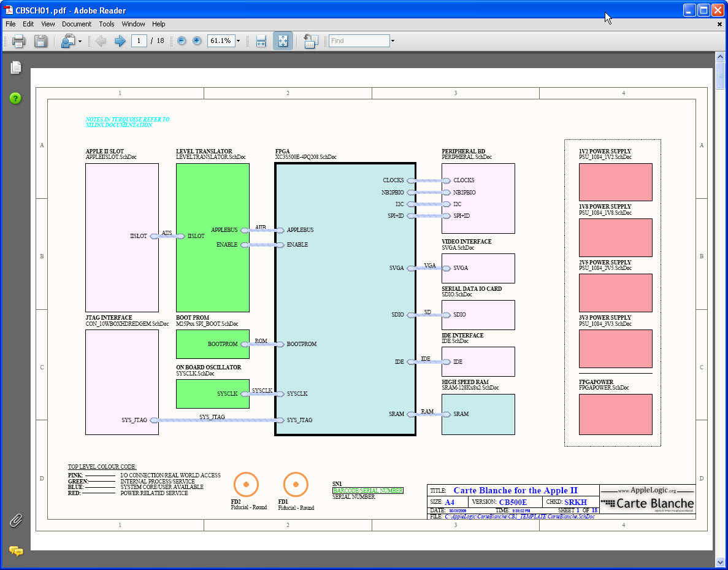Click the HIGH SPEED RAM SRAM block
Image resolution: width=728 pixels, height=570 pixels.
(x=478, y=414)
